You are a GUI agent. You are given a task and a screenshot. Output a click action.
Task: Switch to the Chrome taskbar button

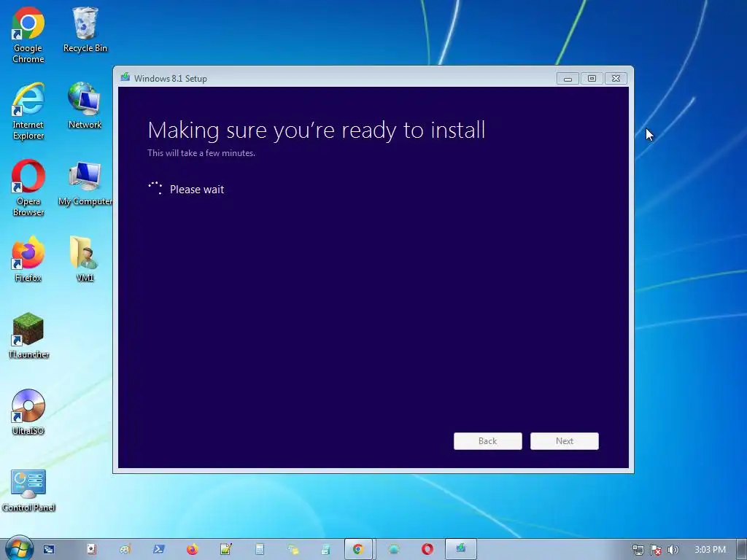pos(359,550)
